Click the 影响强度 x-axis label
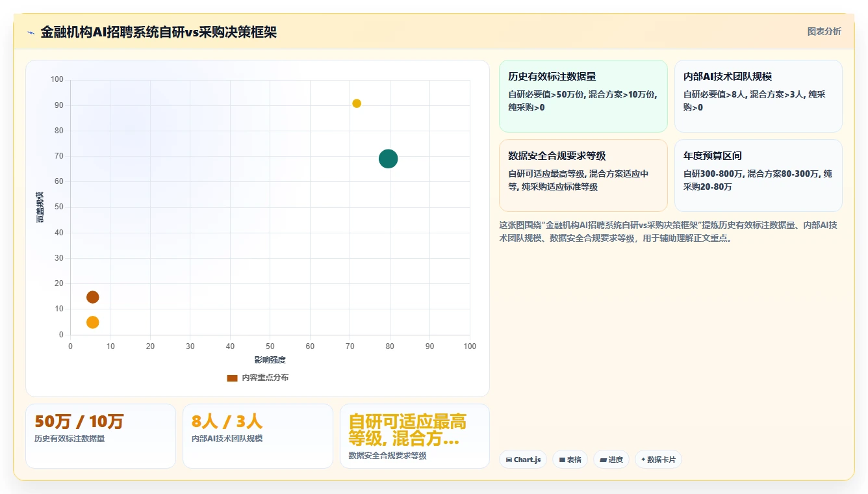Viewport: 868px width, 494px height. coord(270,359)
